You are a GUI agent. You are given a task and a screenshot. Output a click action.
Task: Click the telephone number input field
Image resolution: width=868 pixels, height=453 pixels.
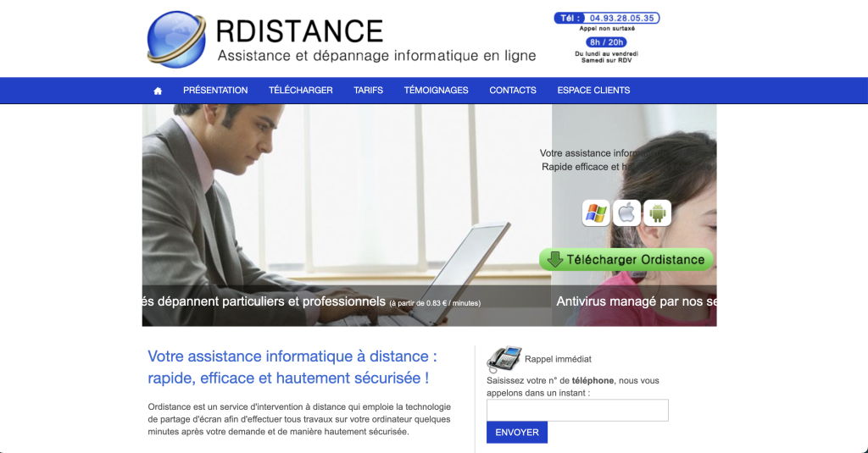(x=577, y=411)
